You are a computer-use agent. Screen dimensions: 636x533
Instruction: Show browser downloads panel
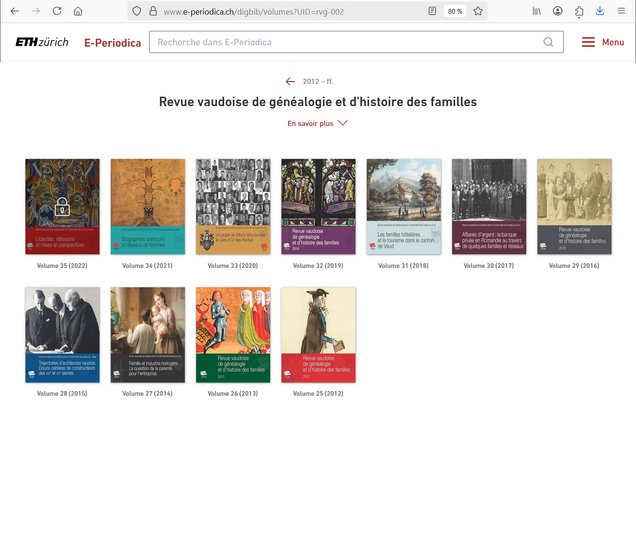pos(600,11)
